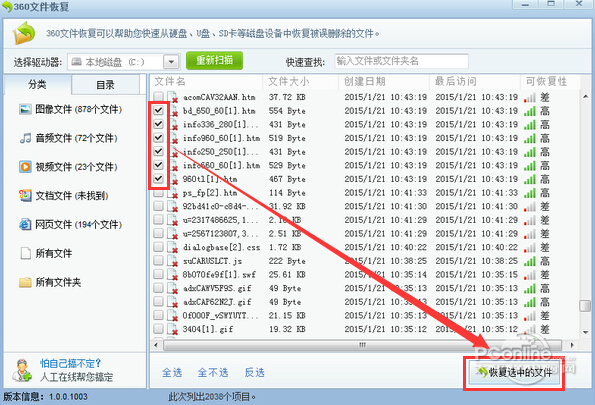The image size is (595, 405).
Task: Click the horizontal scrollbar thumb
Action: coord(362,345)
